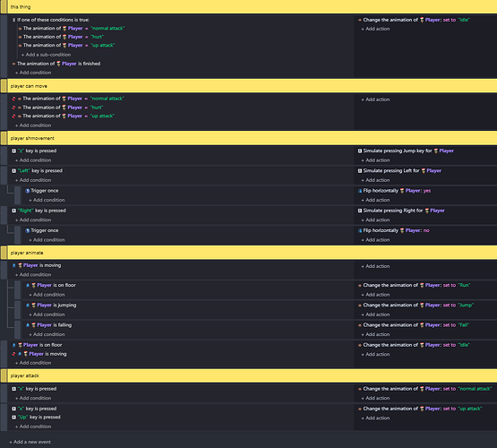Click the Trigger once icon under the "Right" key event

[x=28, y=230]
